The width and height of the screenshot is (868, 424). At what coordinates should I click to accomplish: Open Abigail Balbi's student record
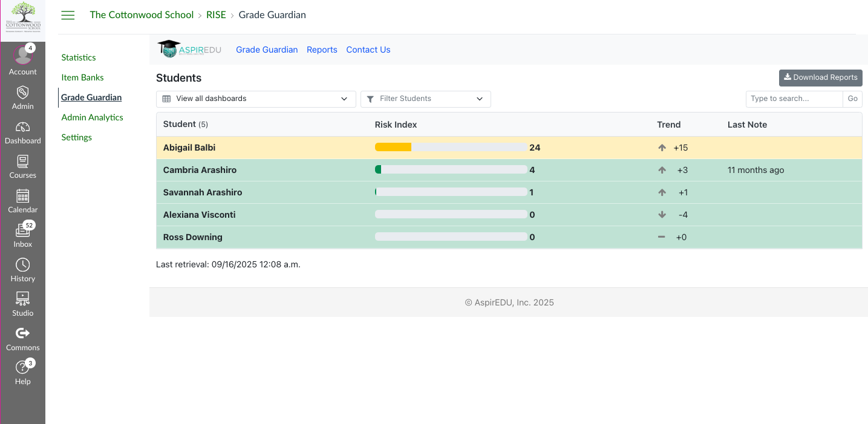coord(189,148)
